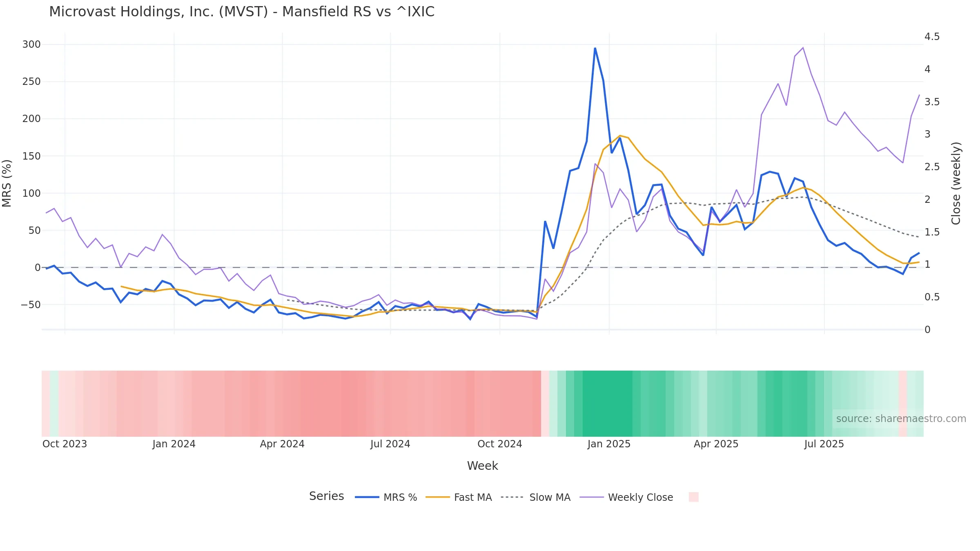980x551 pixels.
Task: Toggle the Weekly Close legend entry
Action: tap(626, 497)
